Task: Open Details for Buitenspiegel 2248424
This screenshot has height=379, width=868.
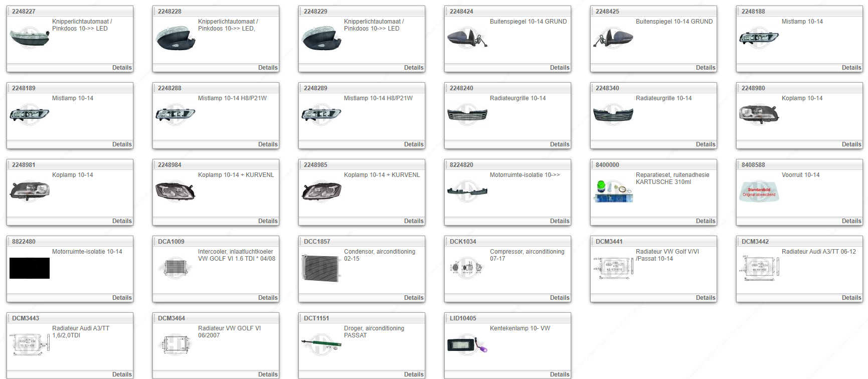Action: pos(559,68)
